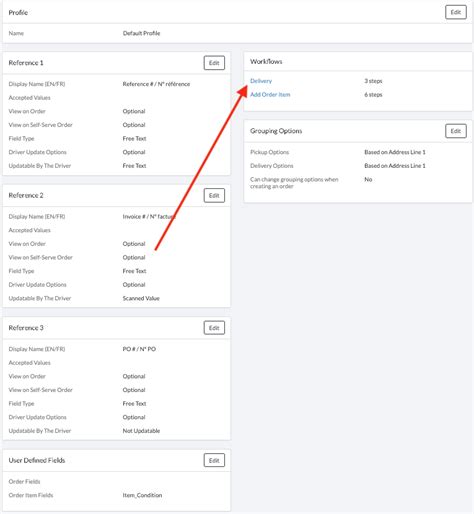The width and height of the screenshot is (474, 514).
Task: Edit the Profile section
Action: click(x=455, y=12)
